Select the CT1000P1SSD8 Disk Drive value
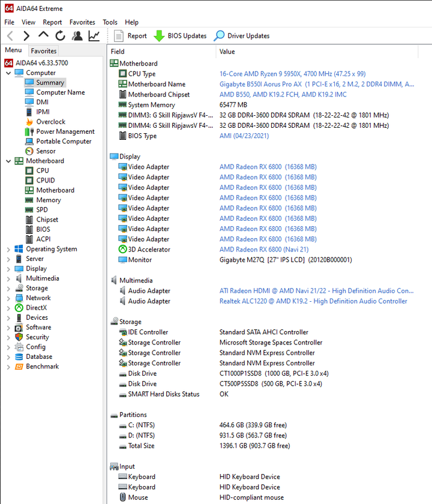This screenshot has width=432, height=504. pos(274,373)
